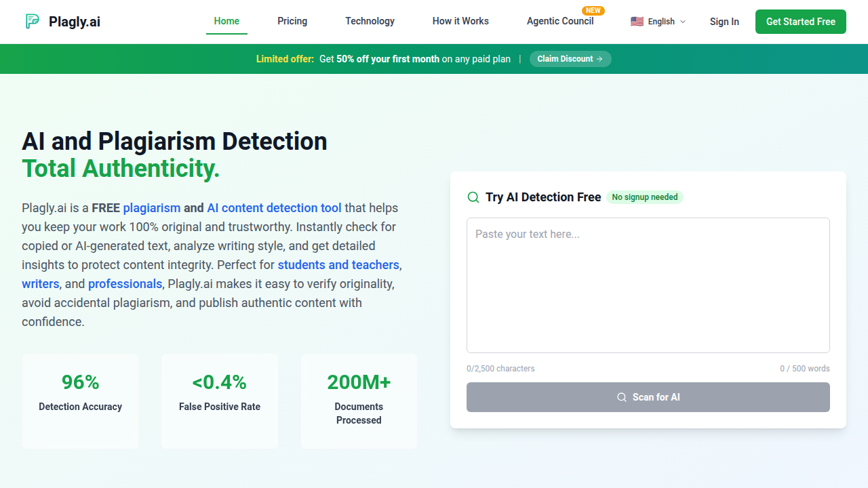Select How it Works in navigation

click(x=460, y=21)
